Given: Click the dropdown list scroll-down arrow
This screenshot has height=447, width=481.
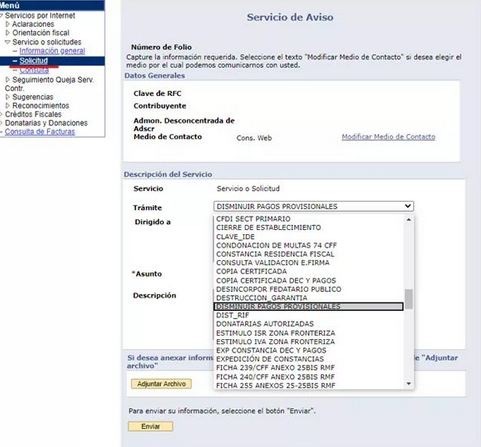Looking at the screenshot, I should tap(409, 384).
